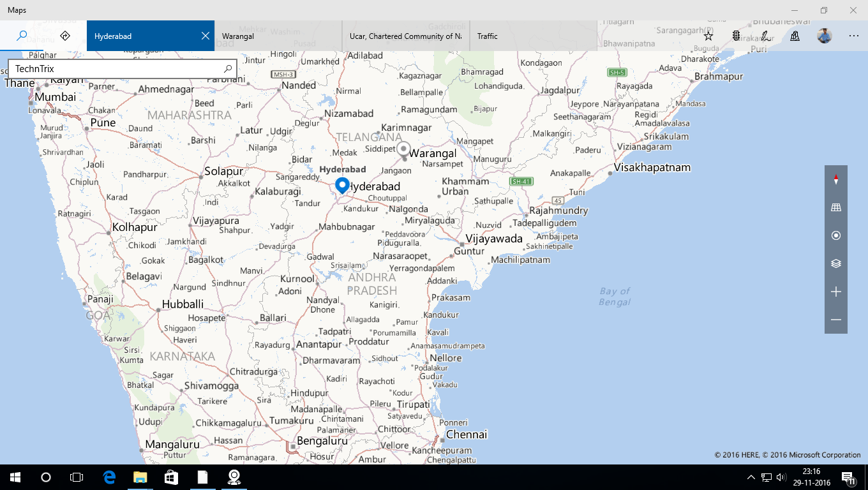Zoom out on the map
This screenshot has width=868, height=490.
(x=836, y=320)
